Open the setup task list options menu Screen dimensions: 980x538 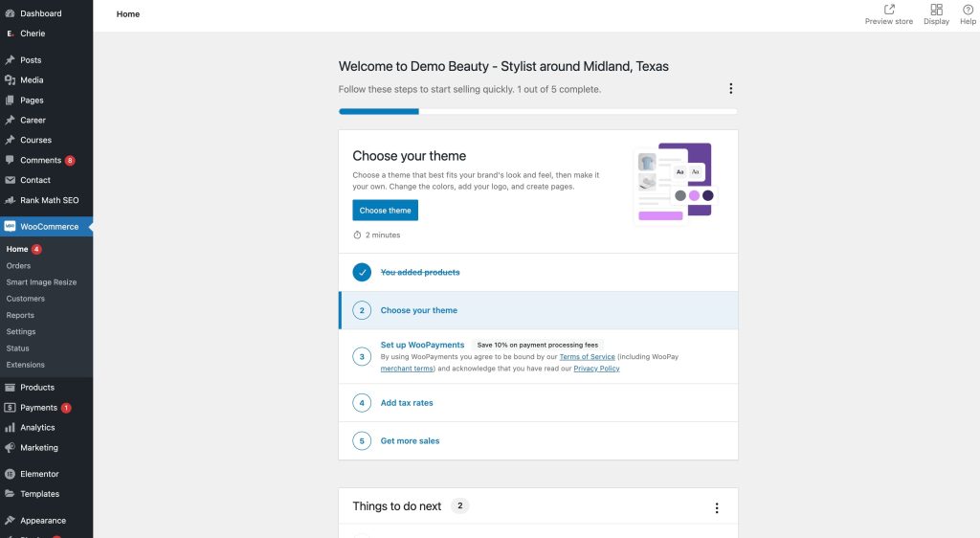730,89
